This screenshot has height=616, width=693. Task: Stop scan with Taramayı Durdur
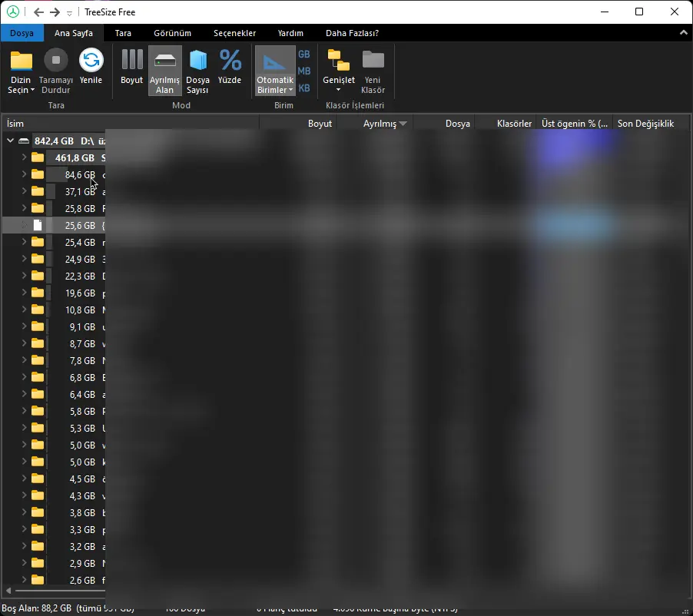coord(55,71)
